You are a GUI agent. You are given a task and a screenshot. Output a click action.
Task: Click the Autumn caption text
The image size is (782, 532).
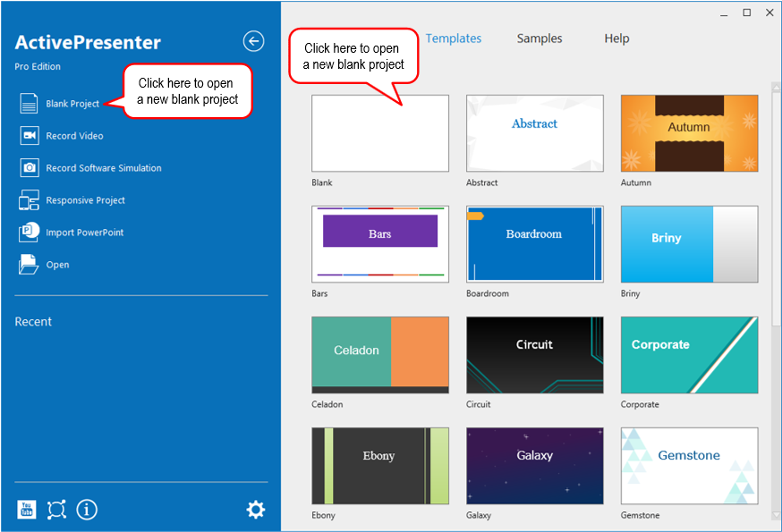(x=636, y=182)
